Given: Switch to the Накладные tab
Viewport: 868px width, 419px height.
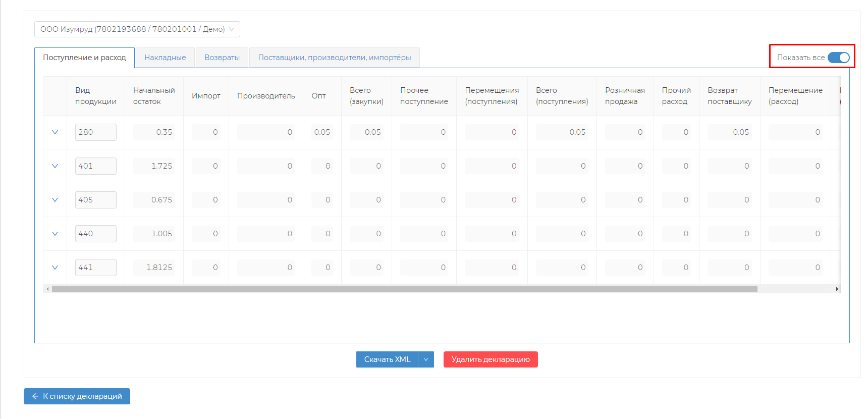Looking at the screenshot, I should [x=165, y=58].
